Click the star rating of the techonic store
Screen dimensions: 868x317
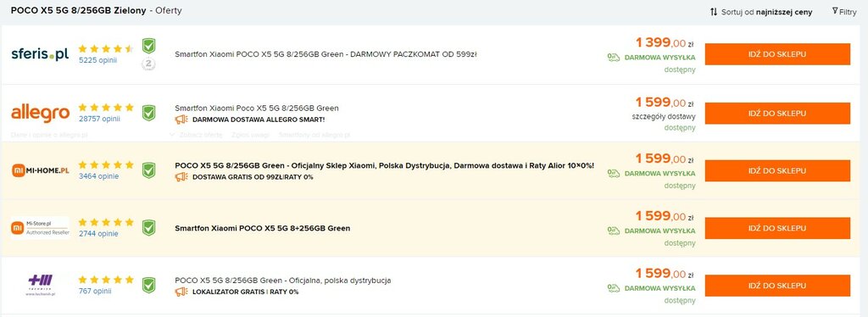[106, 280]
